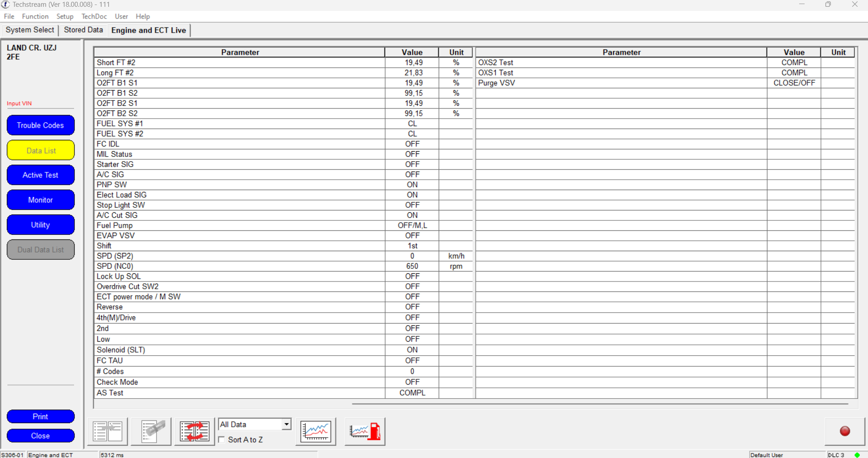This screenshot has width=868, height=458.
Task: Open the Utility button
Action: (x=41, y=225)
